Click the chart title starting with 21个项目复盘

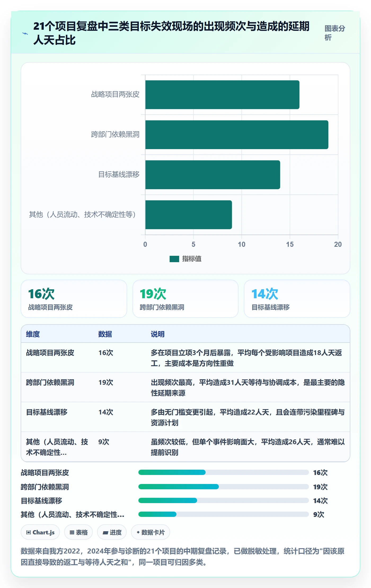(171, 33)
